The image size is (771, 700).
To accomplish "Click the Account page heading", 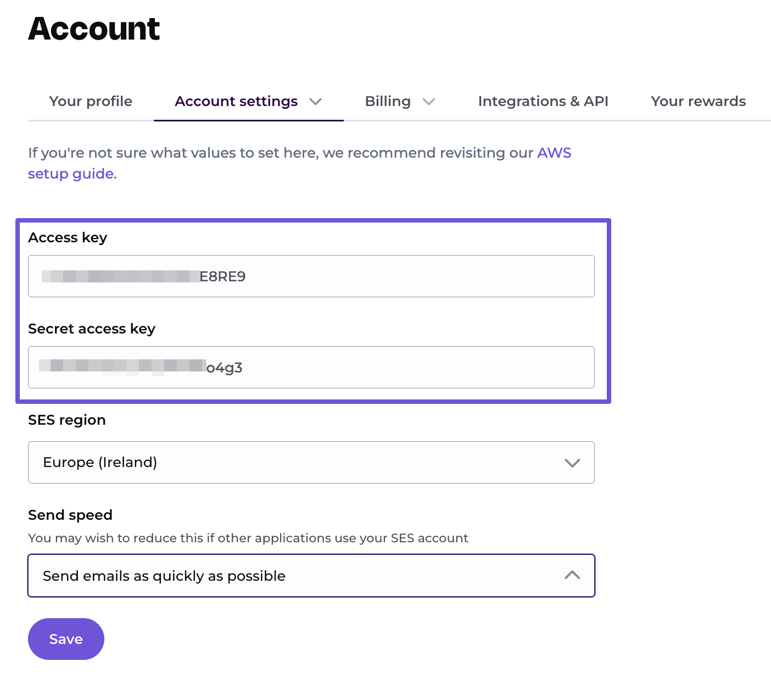I will click(x=94, y=29).
